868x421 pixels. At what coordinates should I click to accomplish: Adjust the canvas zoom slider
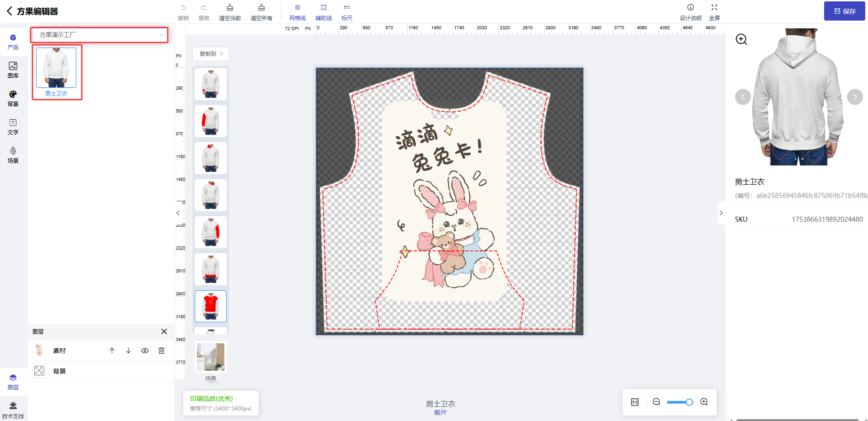(x=680, y=402)
